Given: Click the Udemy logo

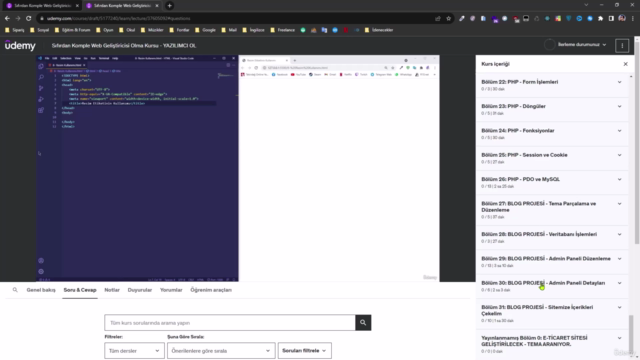Looking at the screenshot, I should pyautogui.click(x=20, y=45).
